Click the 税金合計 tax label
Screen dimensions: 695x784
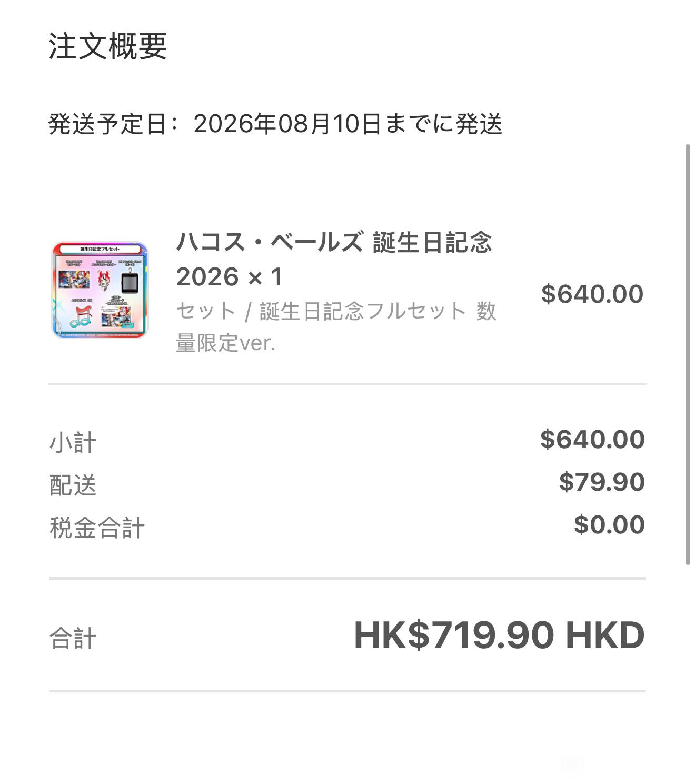[97, 528]
